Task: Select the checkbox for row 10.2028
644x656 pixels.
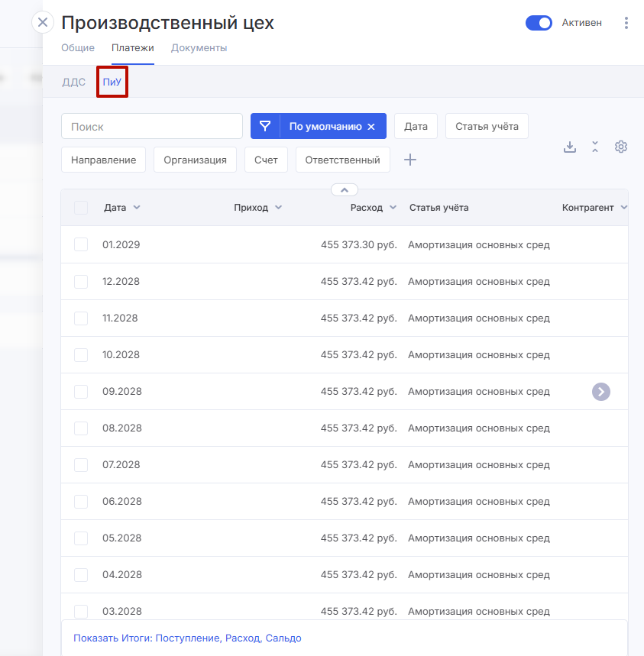Action: coord(81,355)
